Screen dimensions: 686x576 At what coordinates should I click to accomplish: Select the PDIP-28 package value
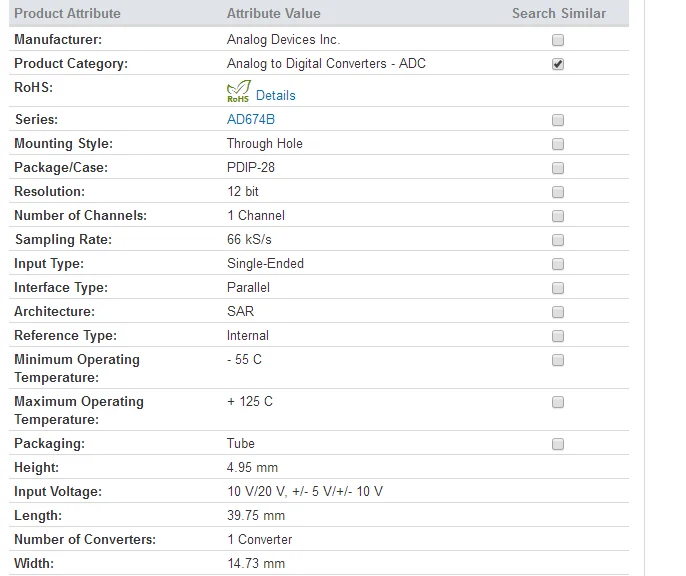coord(251,168)
